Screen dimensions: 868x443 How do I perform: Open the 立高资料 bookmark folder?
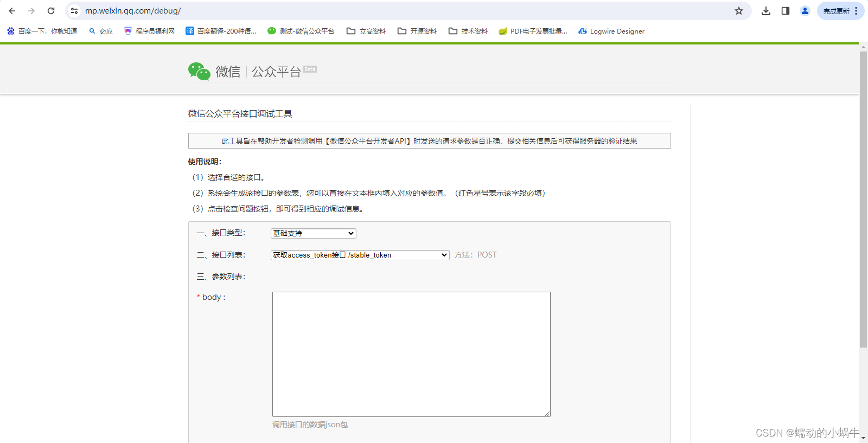[x=366, y=31]
